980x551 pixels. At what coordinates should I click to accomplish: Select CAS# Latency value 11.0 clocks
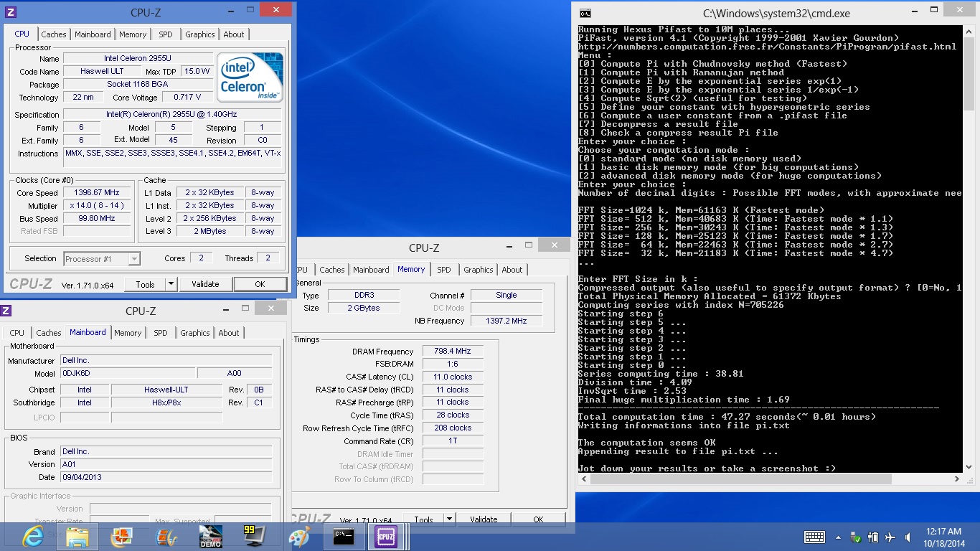point(453,377)
